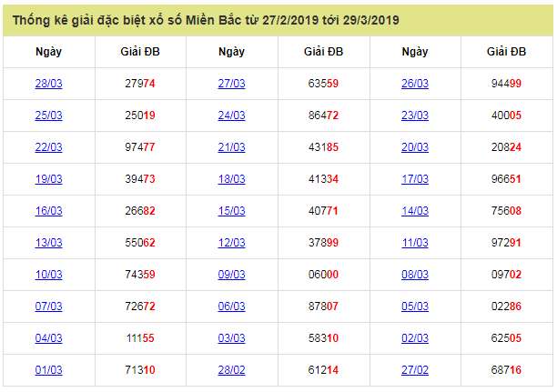557x392 pixels.
Task: Open the 18/03 date link
Action: [232, 179]
